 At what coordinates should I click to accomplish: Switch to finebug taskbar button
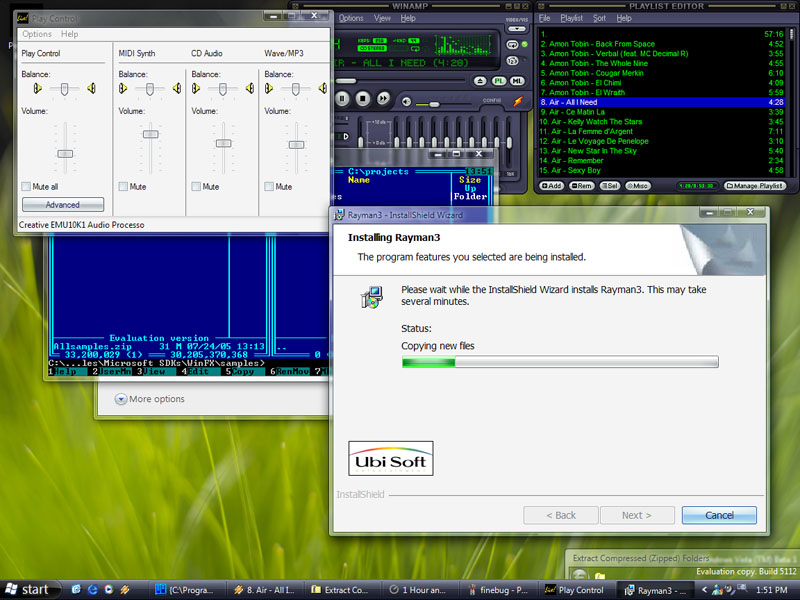[498, 590]
